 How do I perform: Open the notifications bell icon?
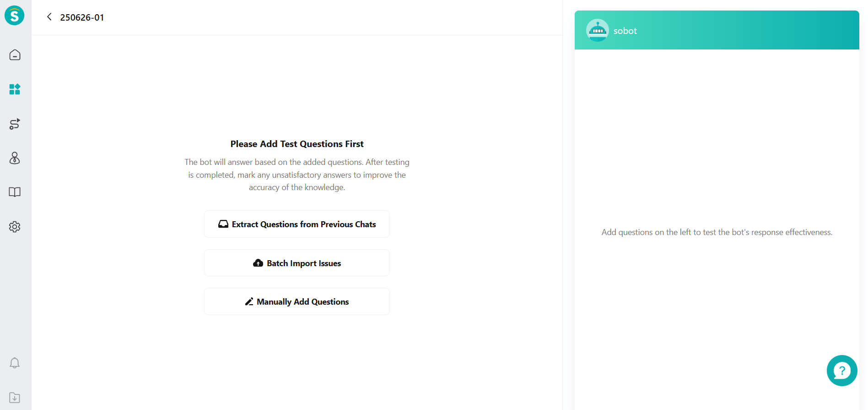coord(15,363)
